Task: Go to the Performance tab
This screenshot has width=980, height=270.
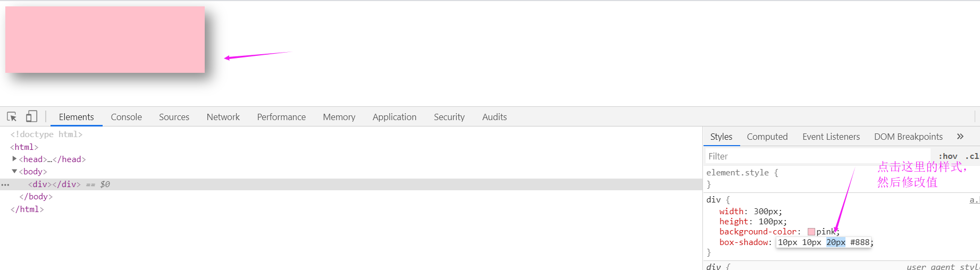Action: (x=281, y=117)
